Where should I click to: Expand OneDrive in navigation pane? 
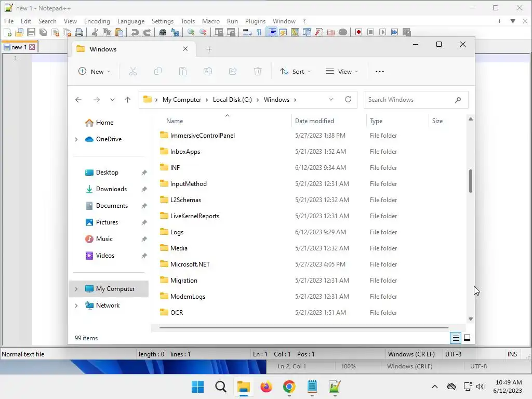76,139
